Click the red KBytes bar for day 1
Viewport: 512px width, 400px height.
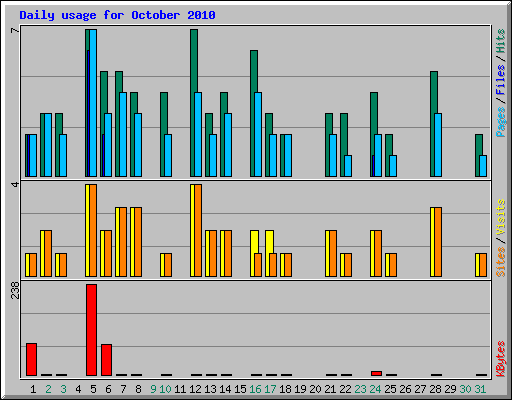coord(31,359)
